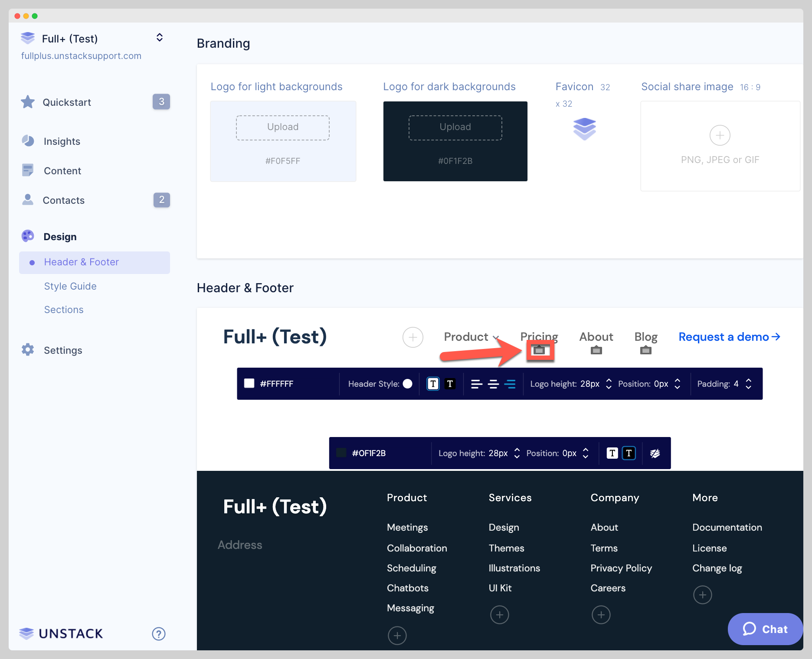Click the help question mark icon
812x659 pixels.
click(159, 633)
